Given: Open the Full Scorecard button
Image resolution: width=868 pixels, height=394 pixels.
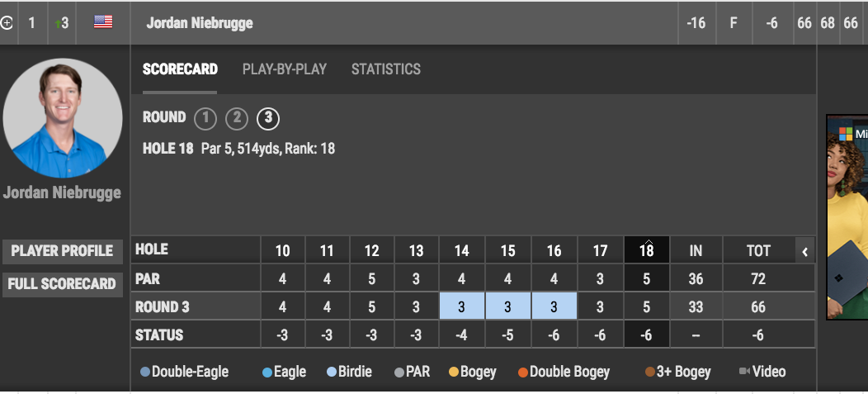Looking at the screenshot, I should pos(62,284).
